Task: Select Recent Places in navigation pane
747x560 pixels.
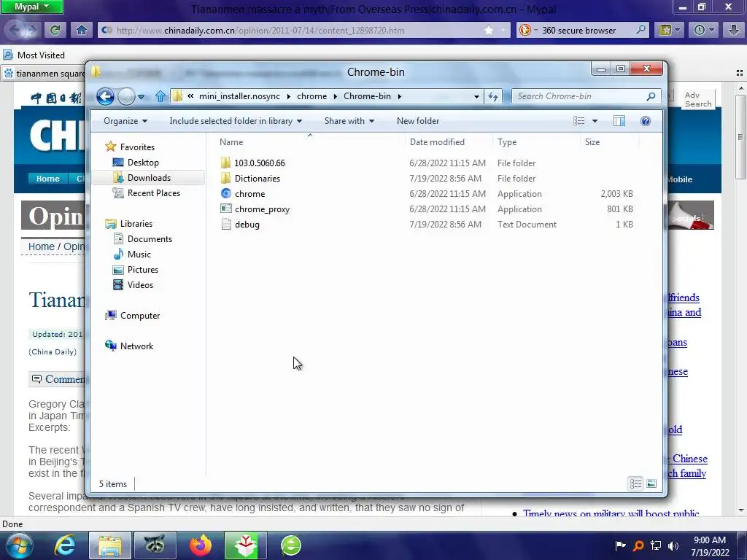Action: click(x=153, y=192)
